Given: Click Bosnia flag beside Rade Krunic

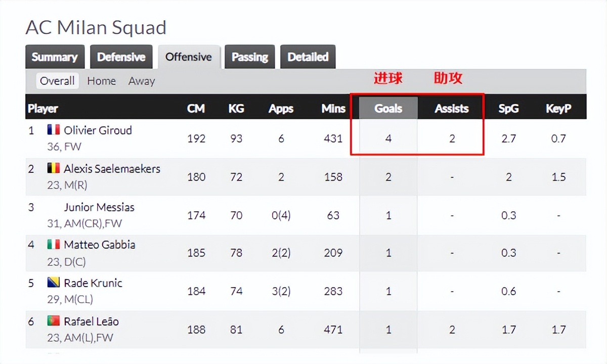Looking at the screenshot, I should [x=54, y=283].
